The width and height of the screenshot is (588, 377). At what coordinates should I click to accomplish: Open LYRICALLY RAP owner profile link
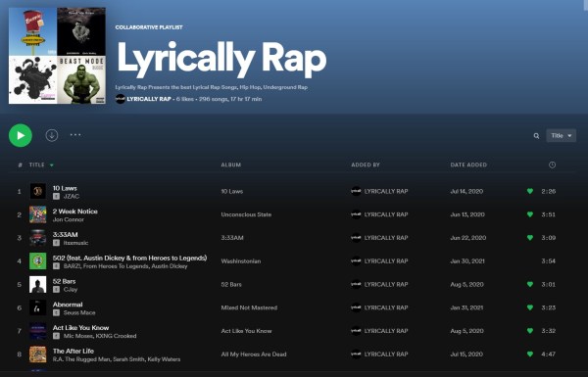pos(149,99)
